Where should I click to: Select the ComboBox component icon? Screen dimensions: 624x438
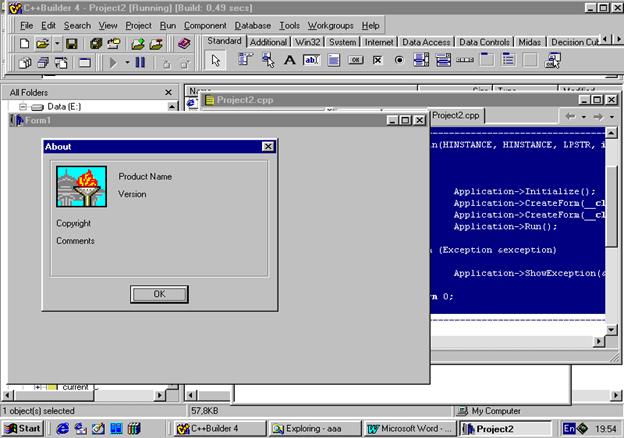point(443,60)
